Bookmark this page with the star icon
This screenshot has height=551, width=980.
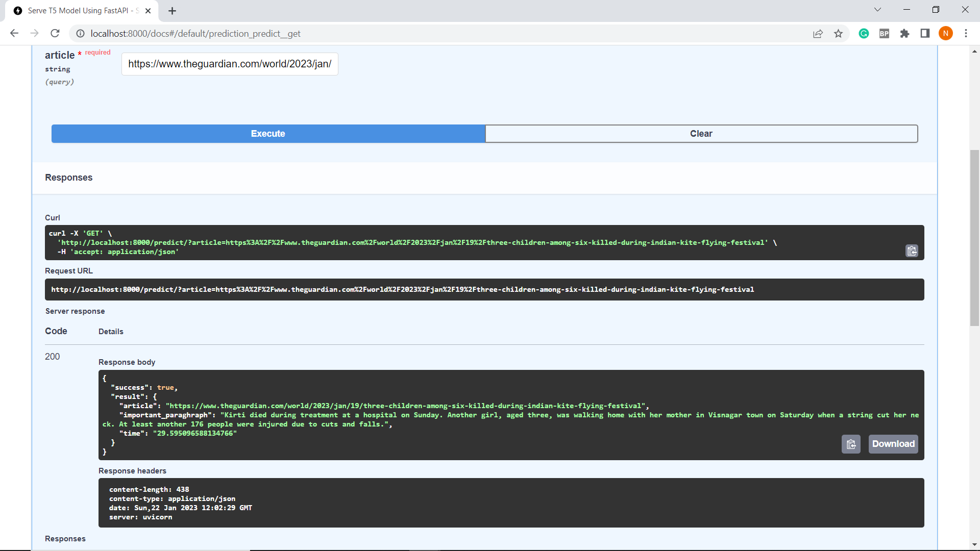coord(838,34)
